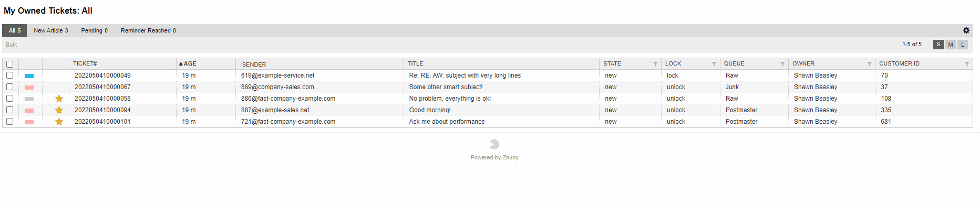Image resolution: width=980 pixels, height=205 pixels.
Task: Click the pink flag on ticket 2022050410000067
Action: [x=29, y=88]
